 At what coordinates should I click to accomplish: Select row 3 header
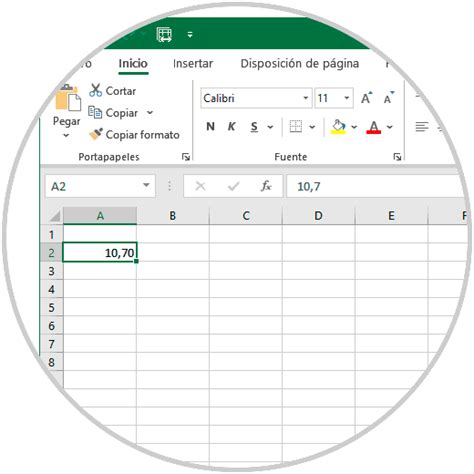[x=52, y=271]
